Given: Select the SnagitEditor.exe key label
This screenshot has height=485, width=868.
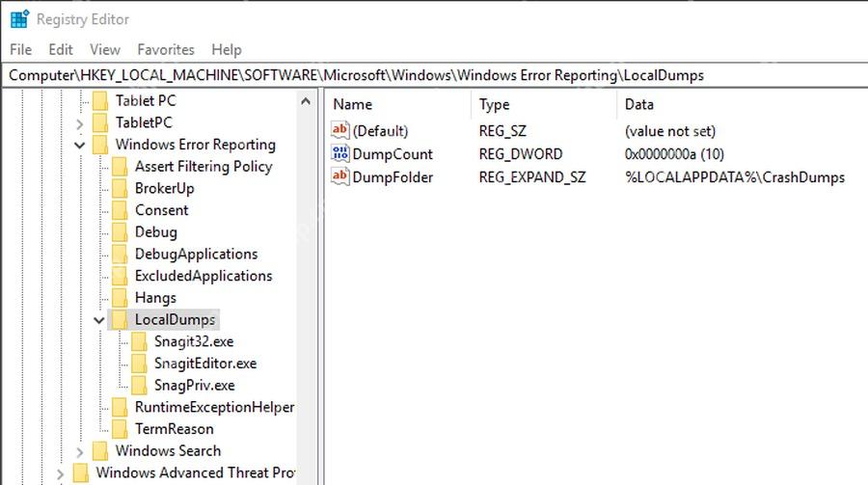Looking at the screenshot, I should (x=205, y=364).
